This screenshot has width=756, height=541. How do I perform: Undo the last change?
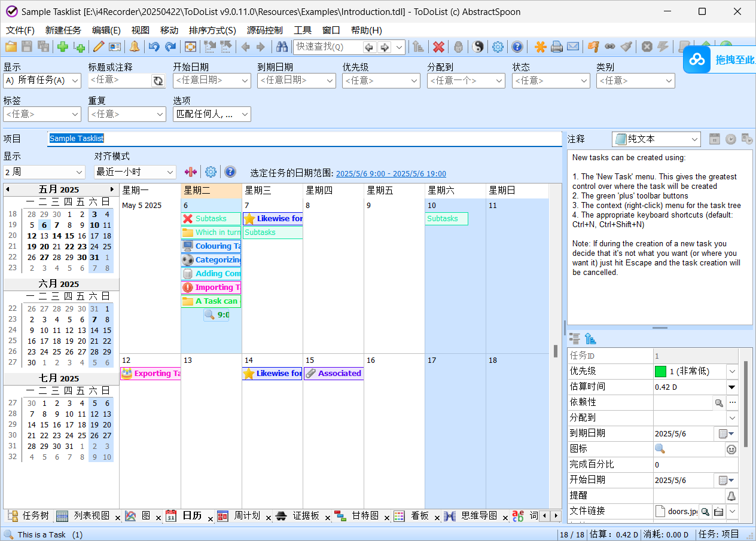pos(154,47)
